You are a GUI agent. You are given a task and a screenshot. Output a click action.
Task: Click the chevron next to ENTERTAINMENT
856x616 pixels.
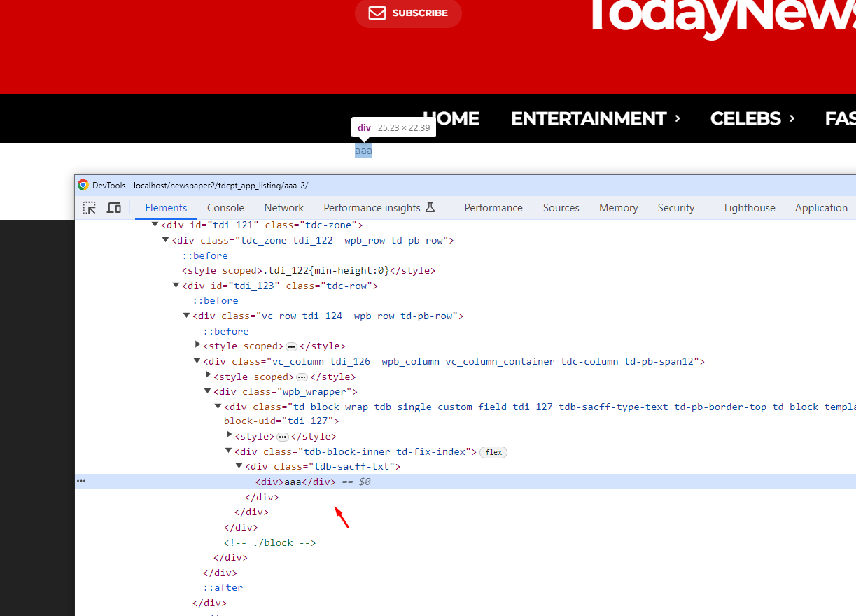[x=678, y=118]
